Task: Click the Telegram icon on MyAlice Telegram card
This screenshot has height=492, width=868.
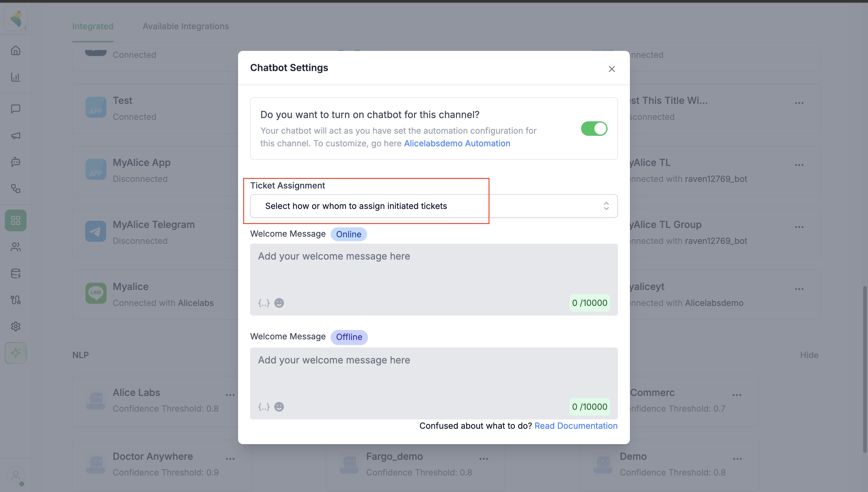Action: [x=96, y=232]
